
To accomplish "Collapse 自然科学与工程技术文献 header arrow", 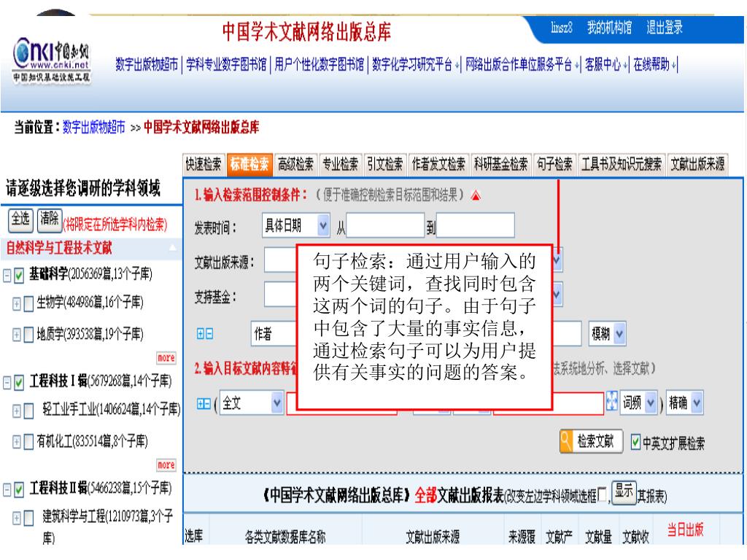I will click(172, 248).
